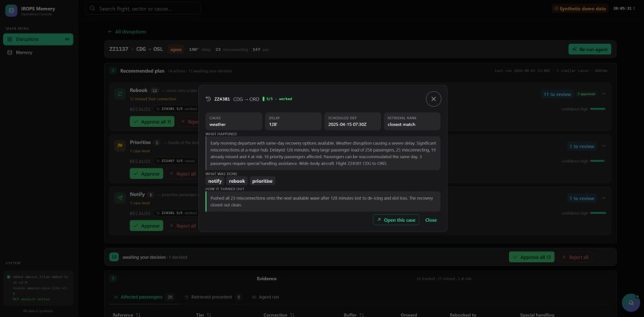Click the Disruptions grid icon in sidebar
The width and height of the screenshot is (644, 317).
point(10,39)
